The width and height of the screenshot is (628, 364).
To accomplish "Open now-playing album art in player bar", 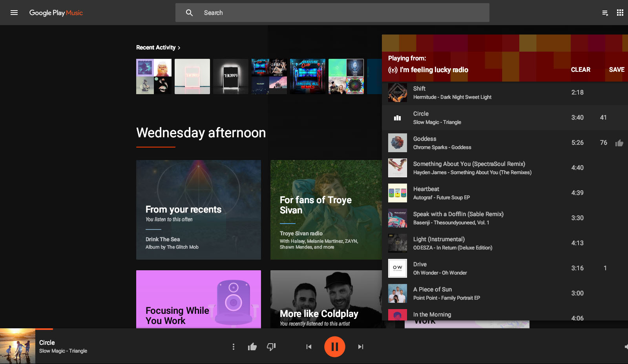I will [18, 346].
